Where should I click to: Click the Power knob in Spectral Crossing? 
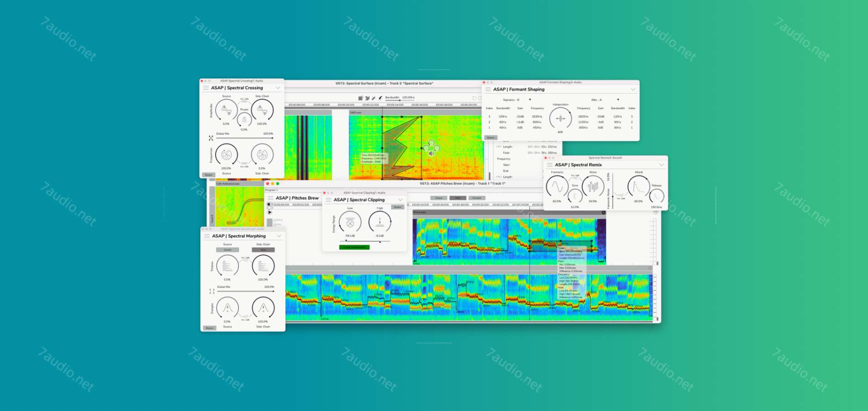click(x=244, y=120)
